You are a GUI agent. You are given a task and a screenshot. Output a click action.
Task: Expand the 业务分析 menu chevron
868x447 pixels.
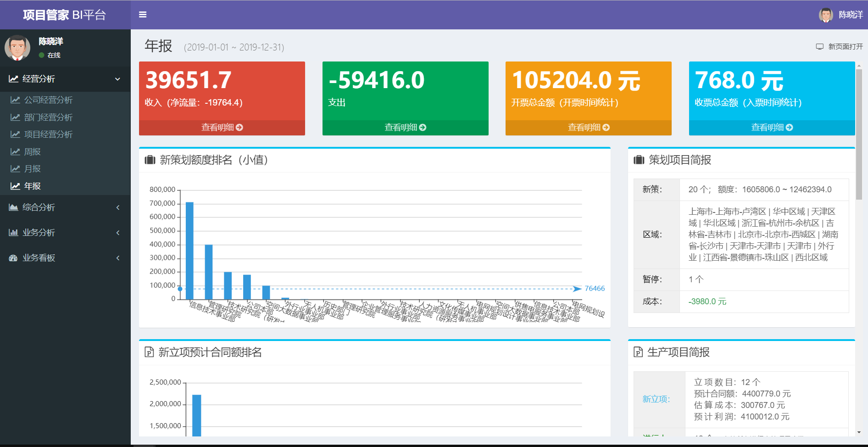118,233
